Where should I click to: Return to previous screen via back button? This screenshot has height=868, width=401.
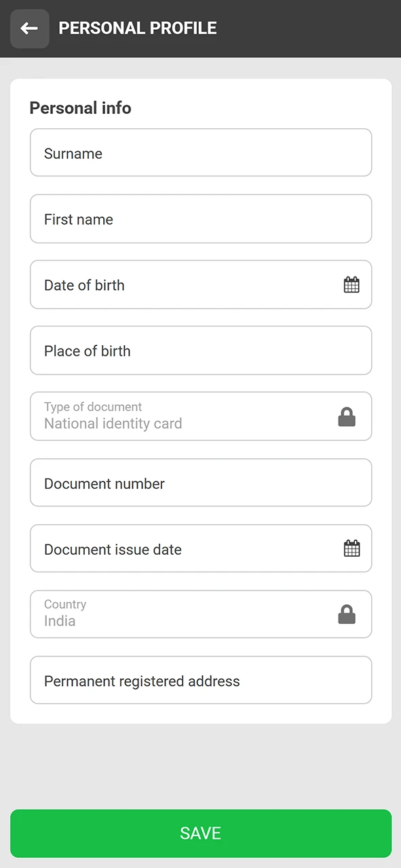[x=29, y=28]
